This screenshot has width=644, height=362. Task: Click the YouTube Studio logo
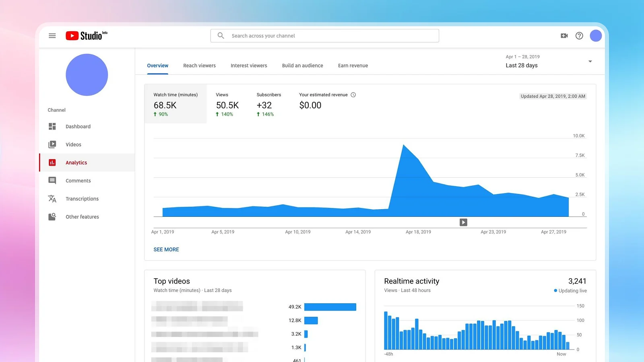pyautogui.click(x=87, y=36)
